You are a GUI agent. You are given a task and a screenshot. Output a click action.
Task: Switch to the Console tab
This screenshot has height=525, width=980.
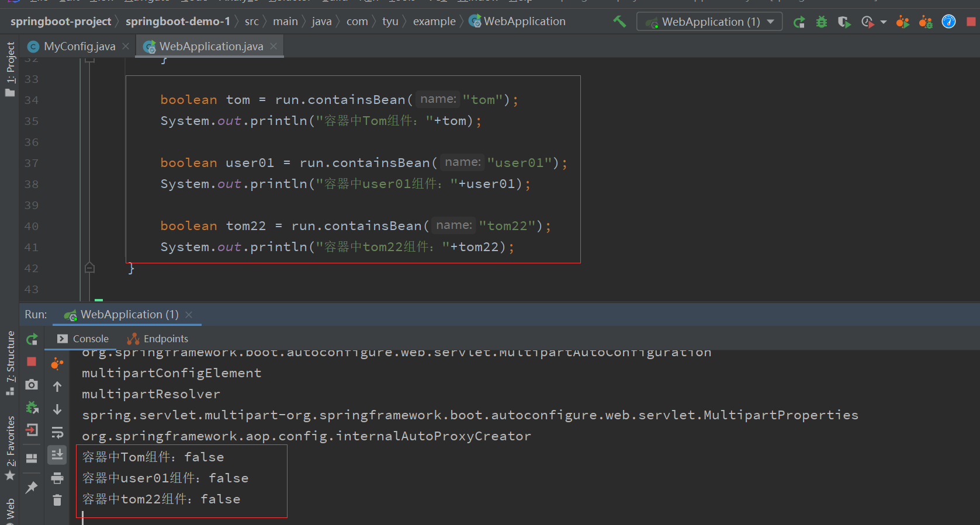[83, 339]
